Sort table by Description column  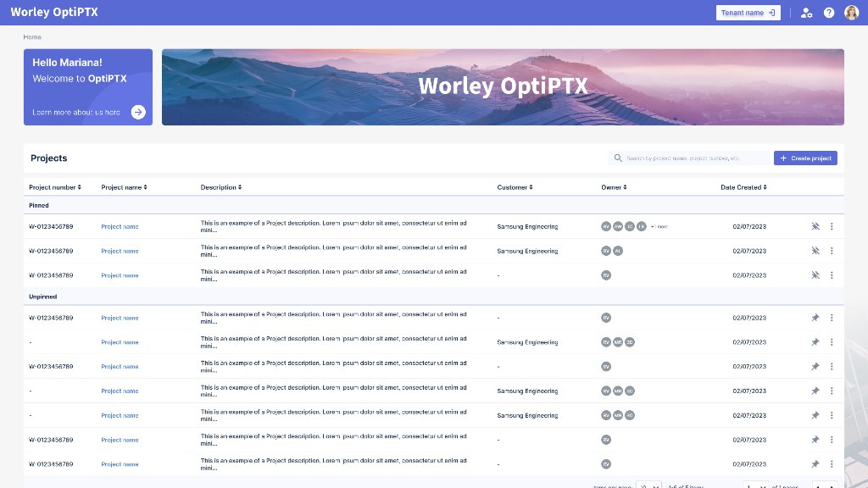click(221, 187)
